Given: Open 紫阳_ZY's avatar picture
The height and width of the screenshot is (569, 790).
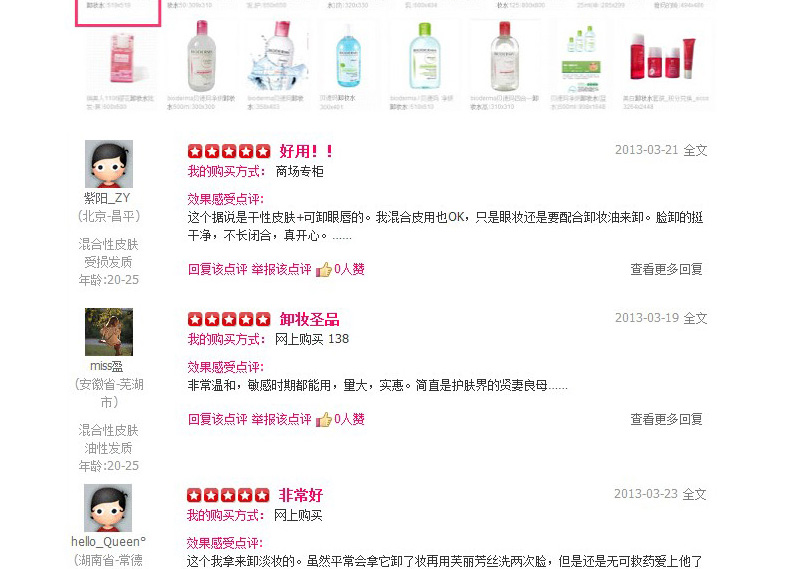Looking at the screenshot, I should pos(109,164).
